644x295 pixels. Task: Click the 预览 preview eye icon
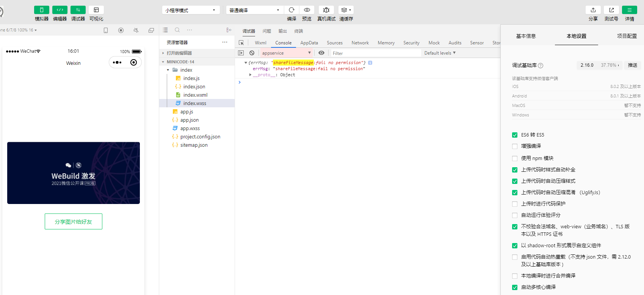point(307,10)
